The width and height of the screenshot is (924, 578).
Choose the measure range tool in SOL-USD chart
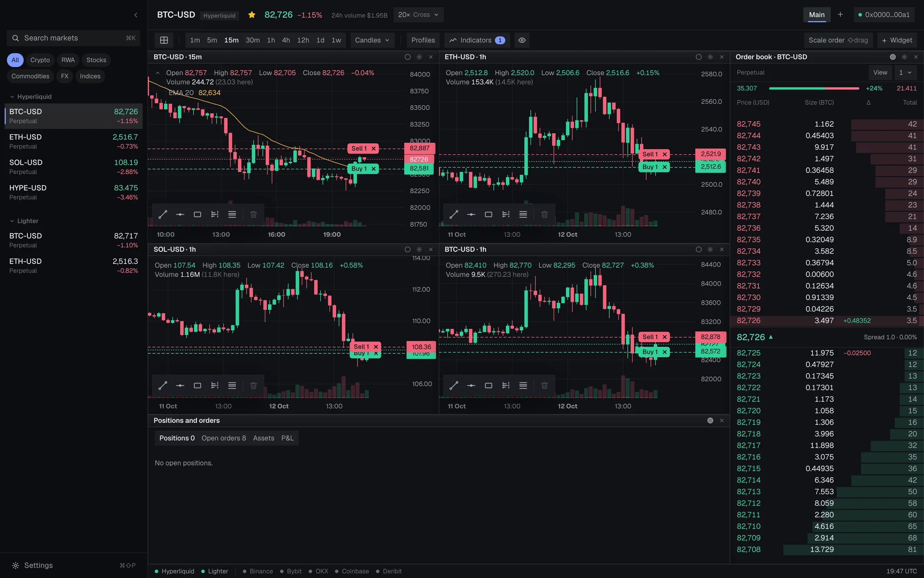[215, 385]
